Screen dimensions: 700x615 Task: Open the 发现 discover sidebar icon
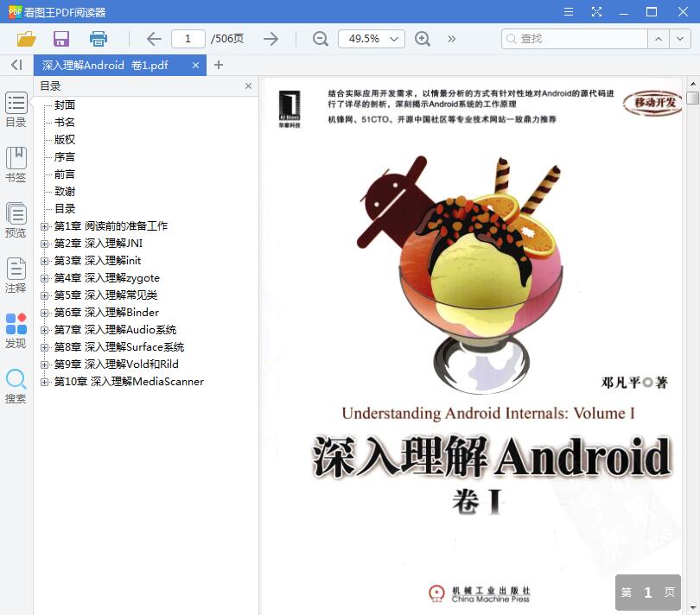click(x=16, y=331)
